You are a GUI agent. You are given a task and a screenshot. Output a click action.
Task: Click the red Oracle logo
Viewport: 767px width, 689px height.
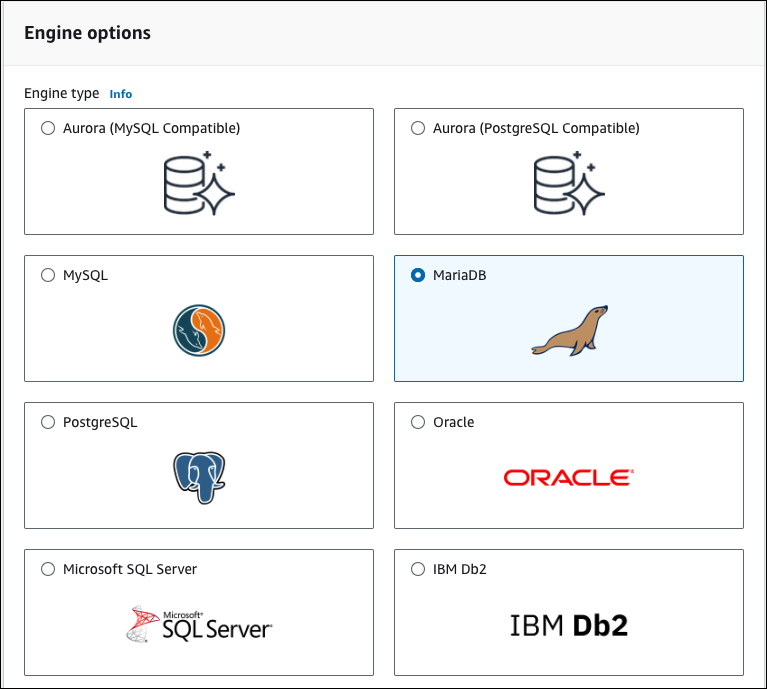click(568, 477)
